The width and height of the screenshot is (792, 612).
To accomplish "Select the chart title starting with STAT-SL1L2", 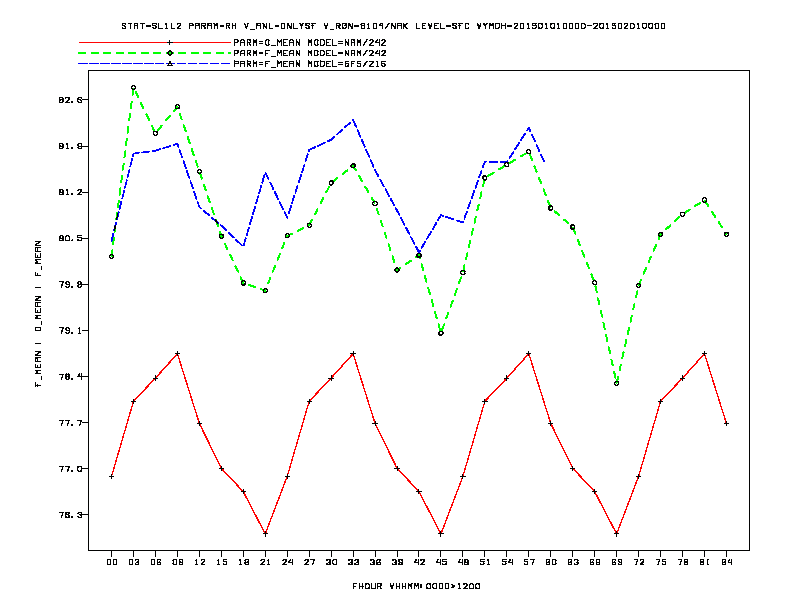I will point(393,26).
